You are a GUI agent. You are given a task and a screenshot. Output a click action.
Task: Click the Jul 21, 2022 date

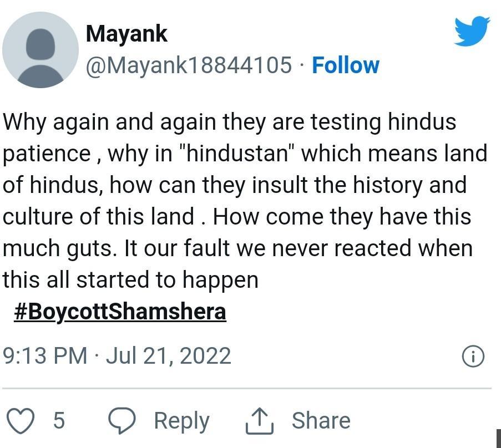tap(168, 355)
